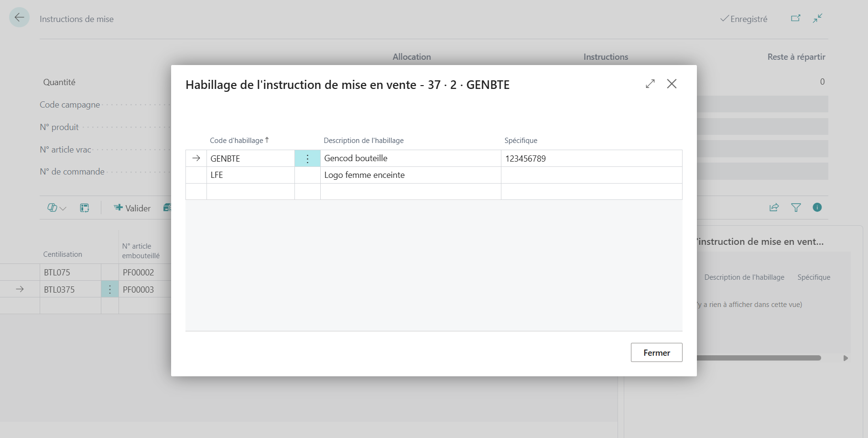Viewport: 868px width, 438px height.
Task: Click the Enregistré status indicator
Action: (744, 19)
